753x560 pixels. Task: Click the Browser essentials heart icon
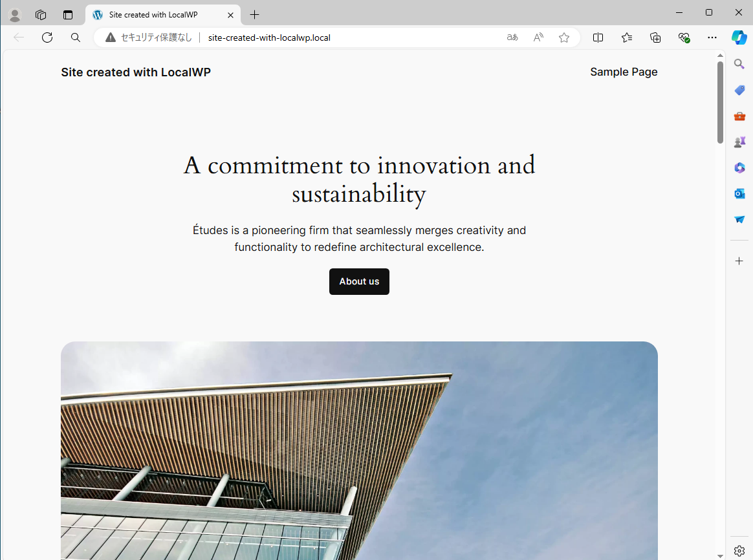tap(684, 38)
